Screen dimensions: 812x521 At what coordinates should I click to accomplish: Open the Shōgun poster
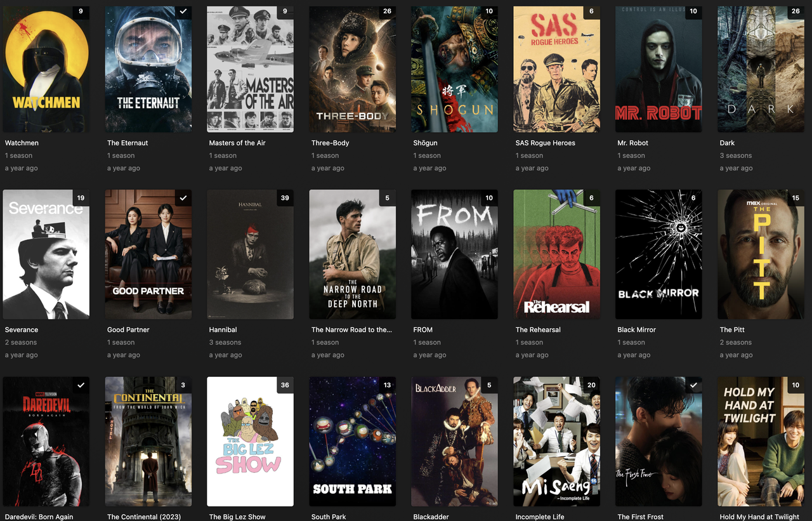tap(455, 68)
